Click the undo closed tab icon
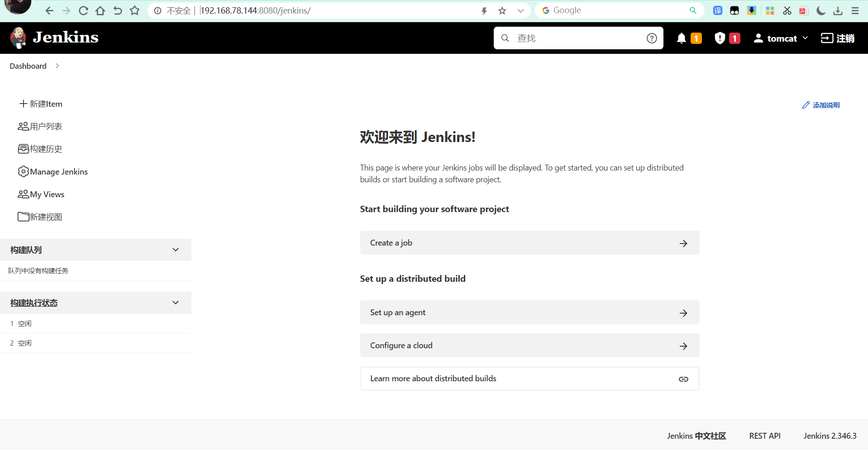 point(118,10)
